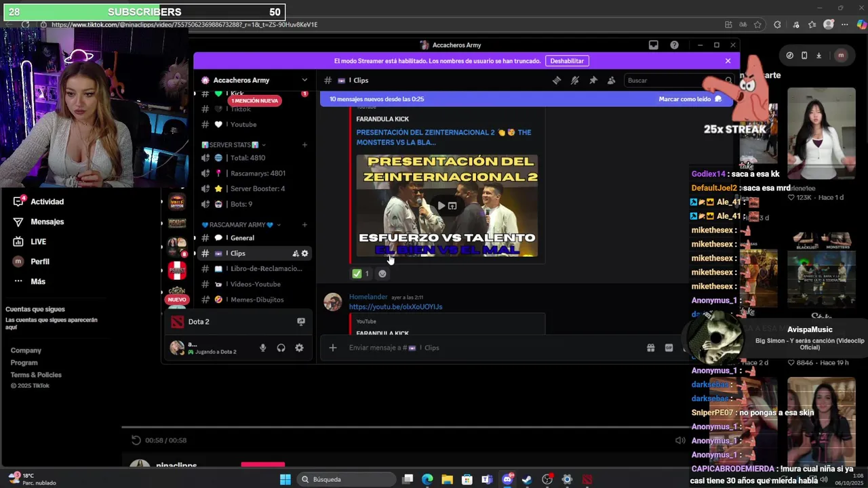Add reaction to the video message
This screenshot has width=868, height=488.
tap(382, 274)
